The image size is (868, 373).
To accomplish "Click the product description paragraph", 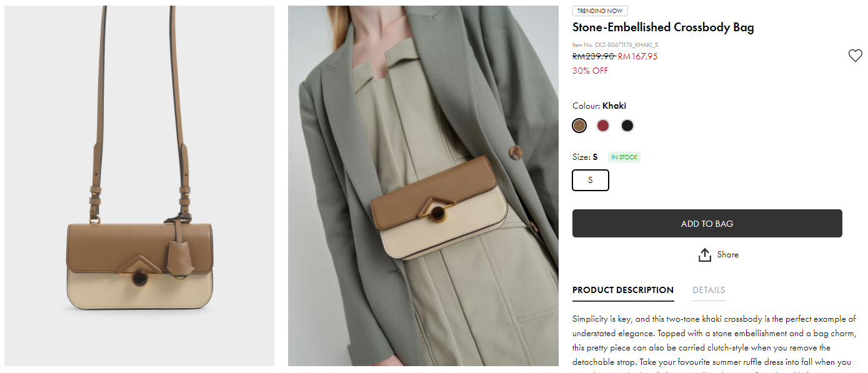I will (x=714, y=341).
